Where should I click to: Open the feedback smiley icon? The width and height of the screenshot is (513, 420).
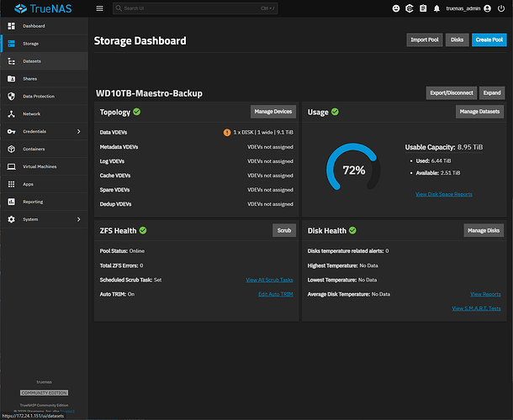[396, 8]
